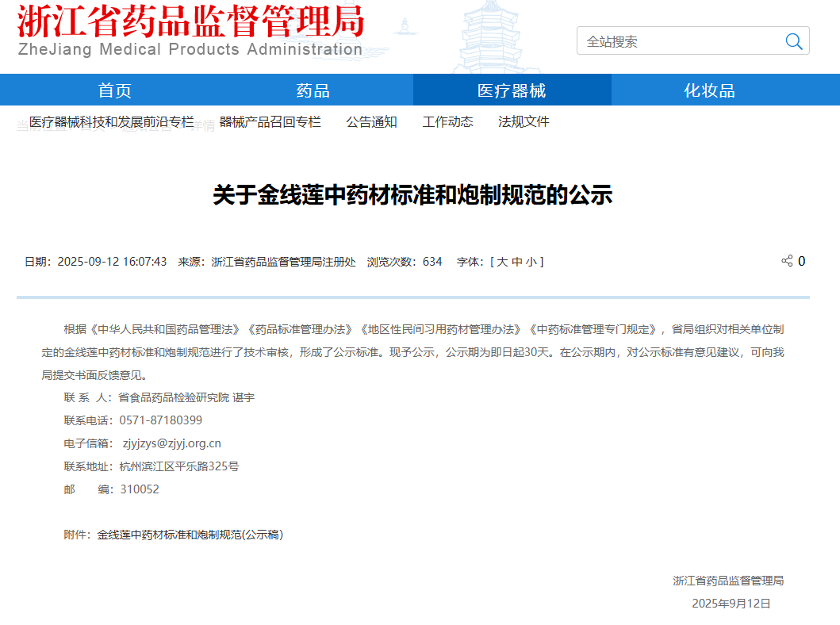The width and height of the screenshot is (840, 625).
Task: Click the share icon beside the count
Action: pyautogui.click(x=787, y=261)
